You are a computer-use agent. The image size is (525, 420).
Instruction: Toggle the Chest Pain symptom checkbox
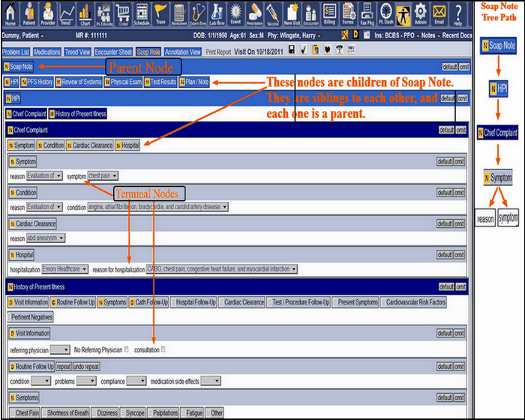(x=13, y=412)
